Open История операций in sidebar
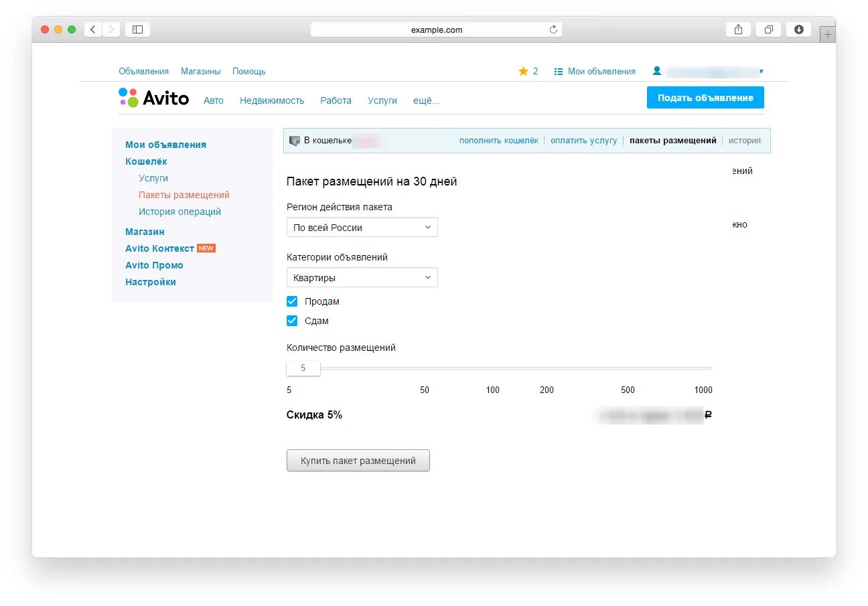The image size is (868, 606). pyautogui.click(x=179, y=212)
